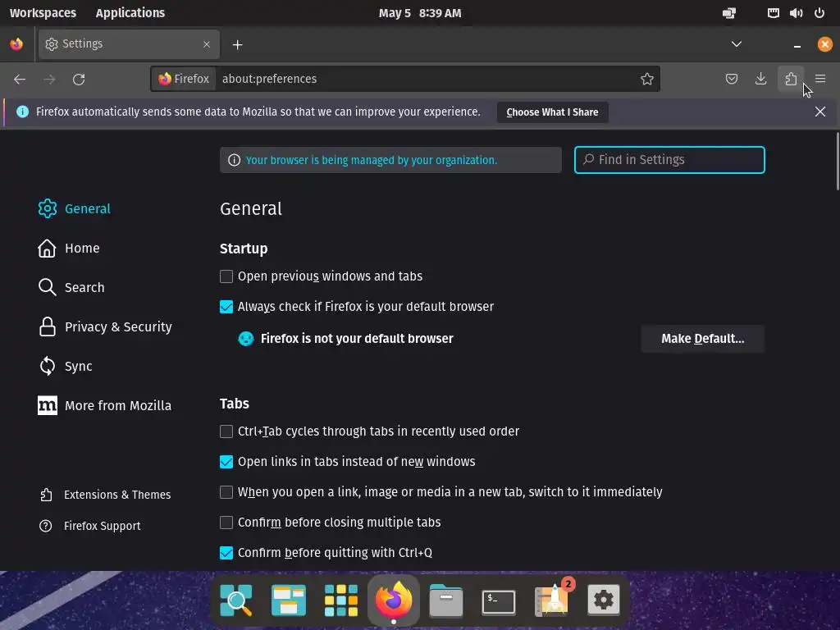Open the Save to Pocket icon
This screenshot has height=630, width=840.
click(731, 79)
